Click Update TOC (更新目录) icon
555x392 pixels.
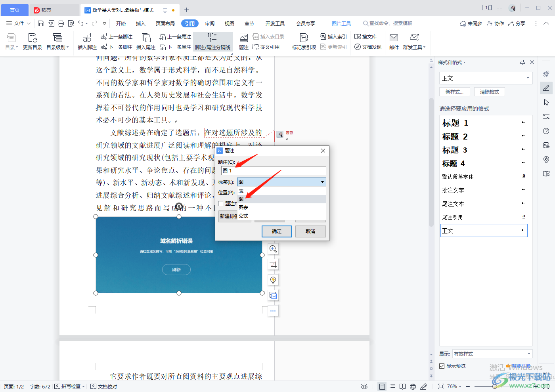pyautogui.click(x=33, y=41)
